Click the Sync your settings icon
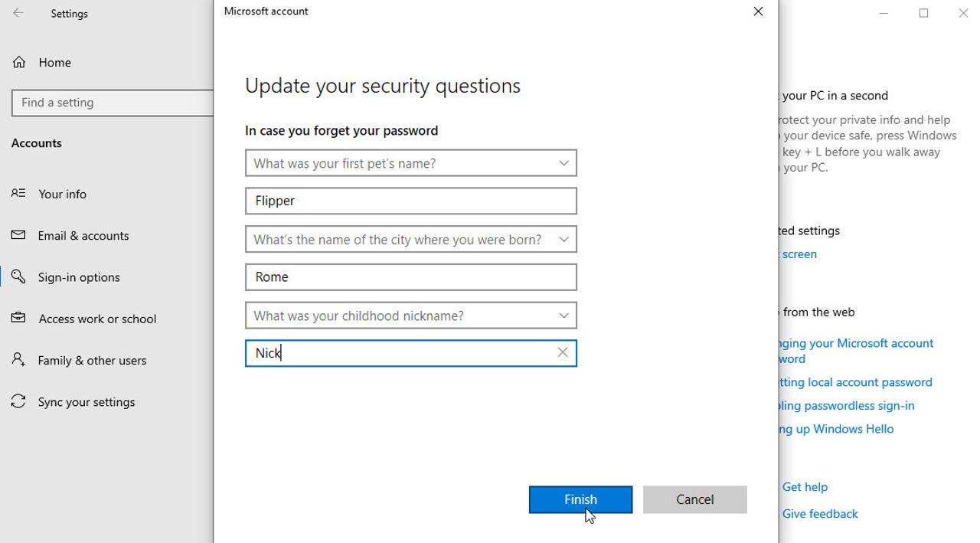This screenshot has height=543, width=980. [19, 401]
